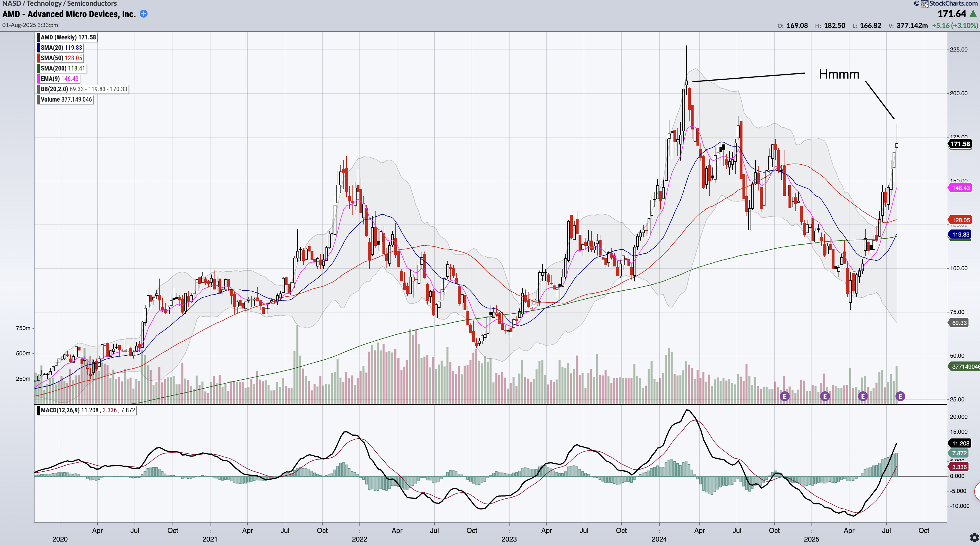
Task: Open the earnings marker just after Apr 2025
Action: click(x=862, y=396)
